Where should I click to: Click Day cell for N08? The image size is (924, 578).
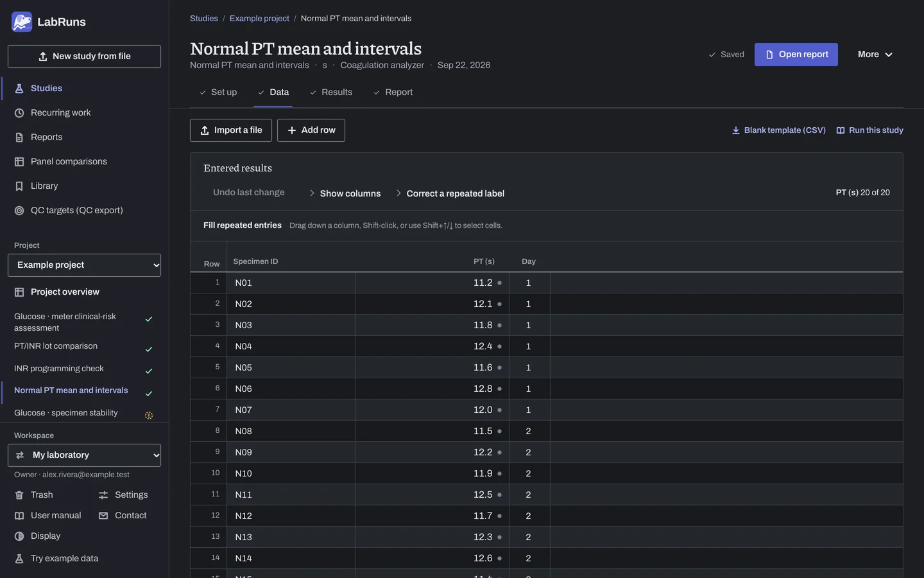[x=529, y=432]
